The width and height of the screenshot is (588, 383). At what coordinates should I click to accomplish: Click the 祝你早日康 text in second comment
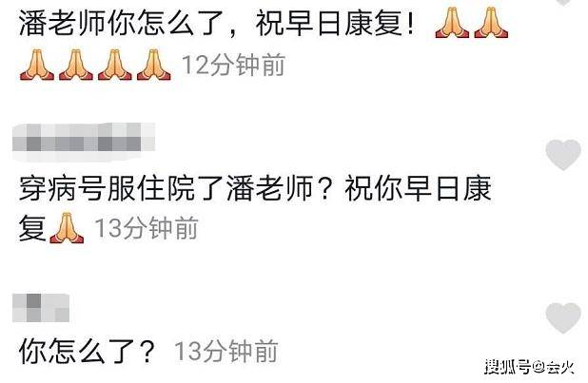tap(418, 189)
